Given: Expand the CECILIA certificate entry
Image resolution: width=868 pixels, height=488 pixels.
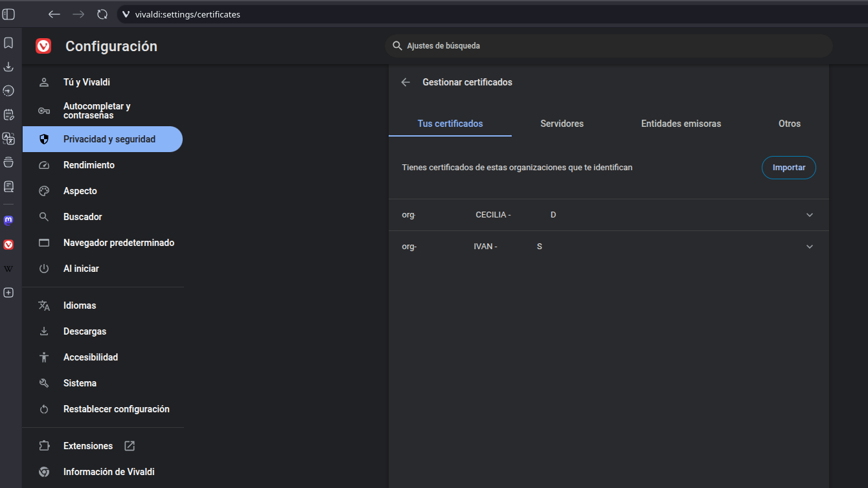Looking at the screenshot, I should tap(809, 215).
